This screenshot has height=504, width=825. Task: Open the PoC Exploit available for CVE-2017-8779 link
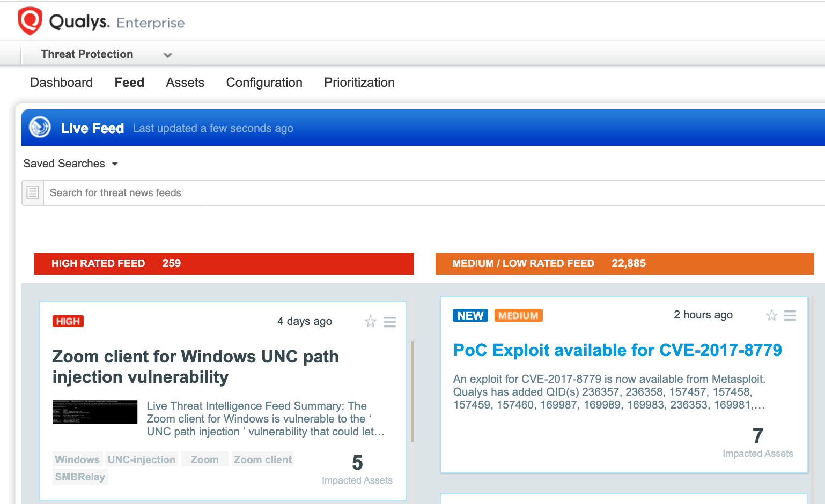pos(616,350)
